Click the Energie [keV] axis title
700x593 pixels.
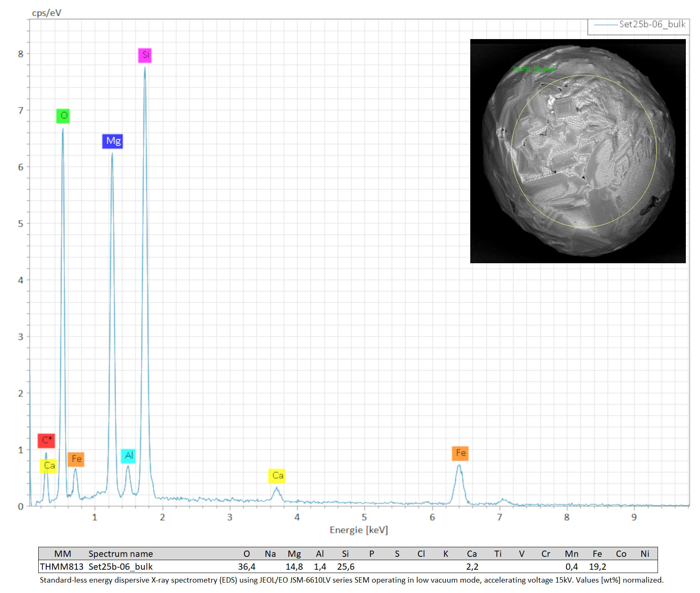point(358,530)
